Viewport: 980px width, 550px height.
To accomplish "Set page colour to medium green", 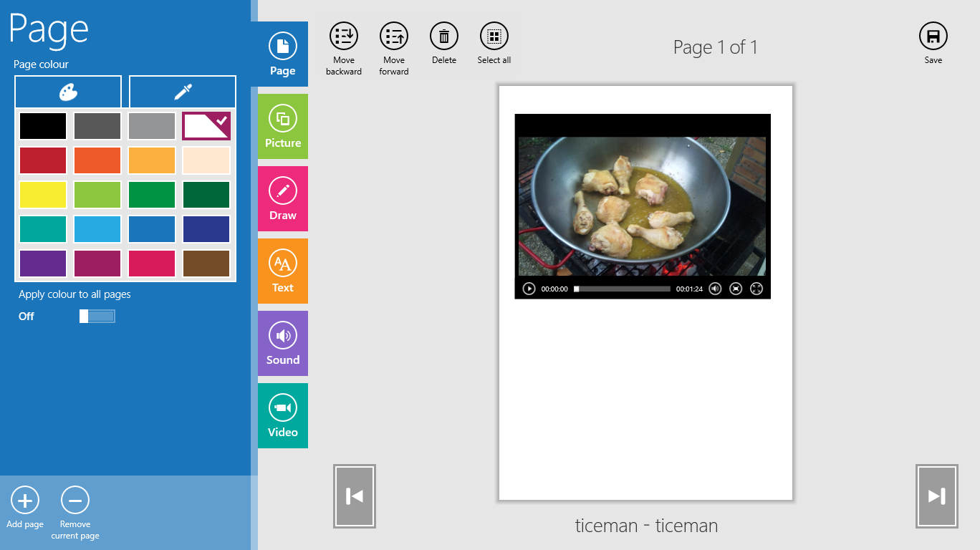I will click(152, 195).
